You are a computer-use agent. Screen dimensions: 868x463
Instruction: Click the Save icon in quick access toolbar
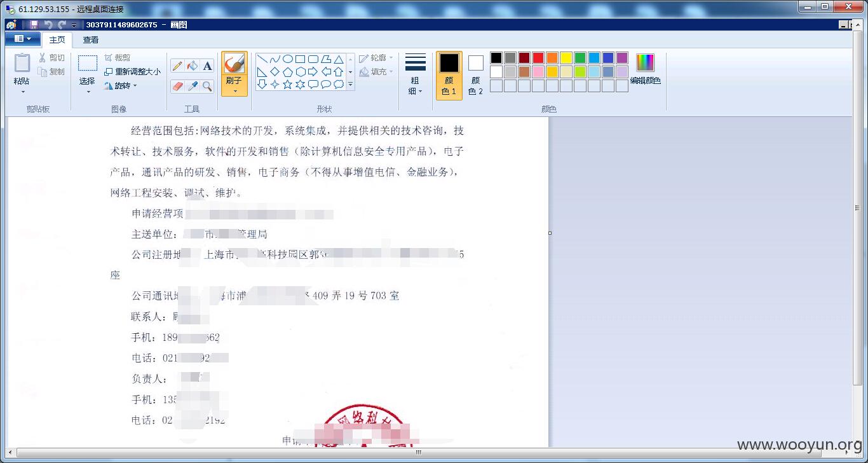(34, 25)
